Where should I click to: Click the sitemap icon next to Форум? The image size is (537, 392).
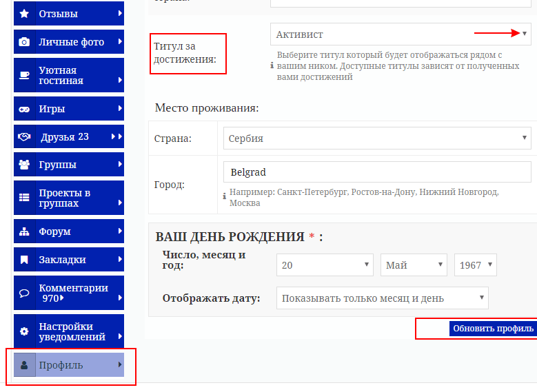(24, 231)
